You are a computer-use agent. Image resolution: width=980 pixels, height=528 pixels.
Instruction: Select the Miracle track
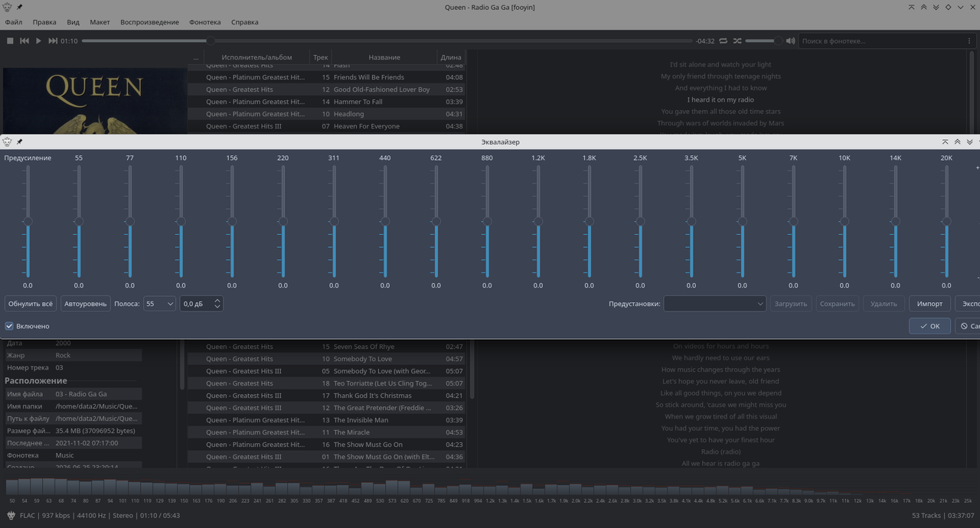(x=326, y=432)
